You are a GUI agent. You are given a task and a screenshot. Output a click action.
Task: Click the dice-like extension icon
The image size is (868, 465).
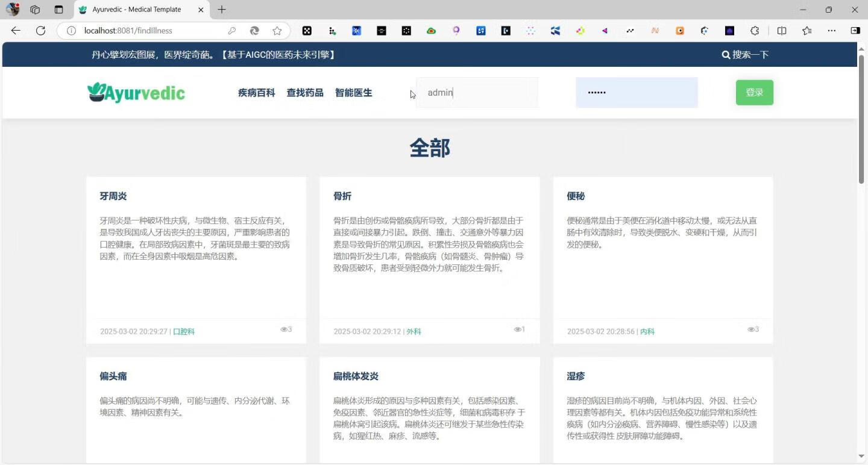pyautogui.click(x=307, y=31)
